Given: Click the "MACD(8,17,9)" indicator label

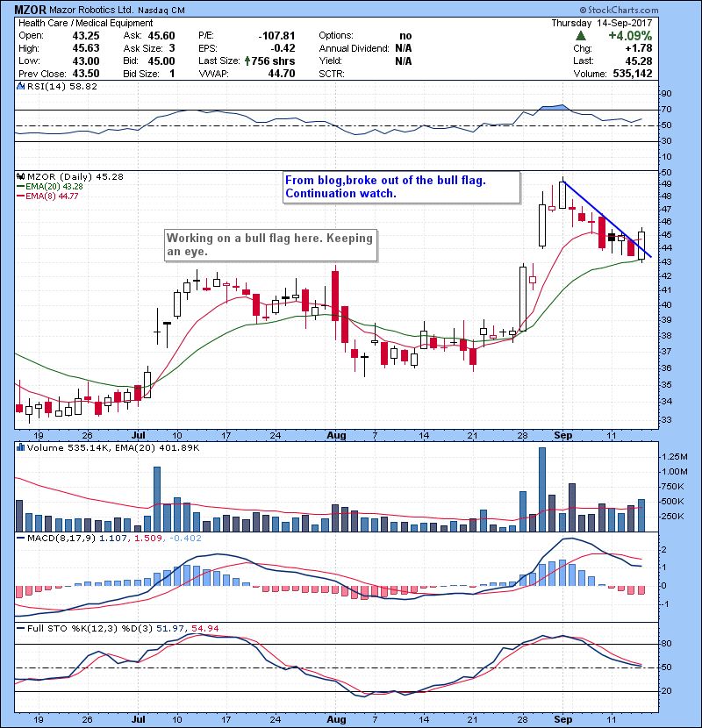Looking at the screenshot, I should [x=61, y=539].
